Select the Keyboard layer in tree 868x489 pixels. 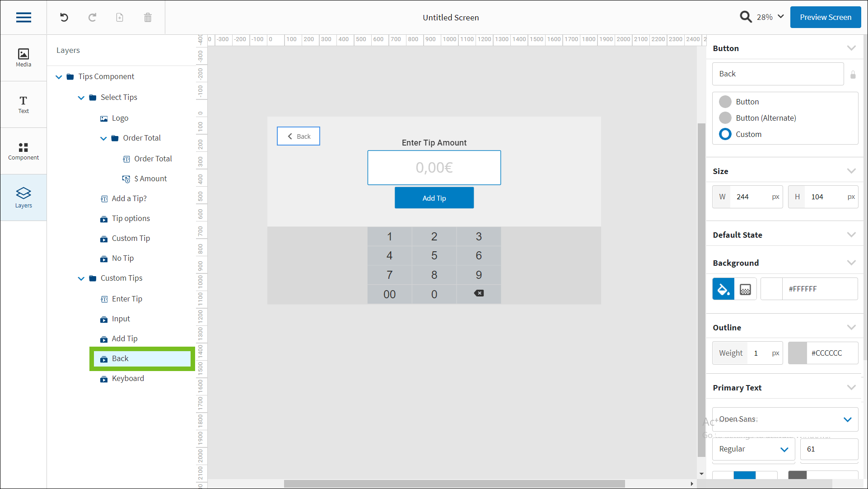[x=128, y=378]
